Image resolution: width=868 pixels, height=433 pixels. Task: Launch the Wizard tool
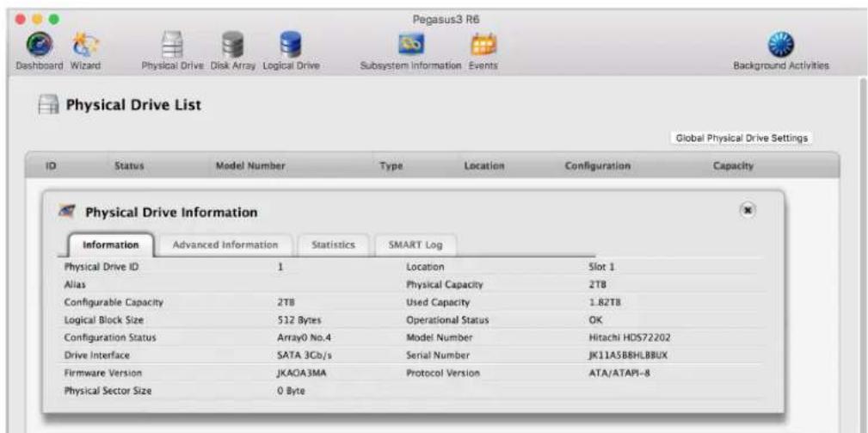[84, 51]
